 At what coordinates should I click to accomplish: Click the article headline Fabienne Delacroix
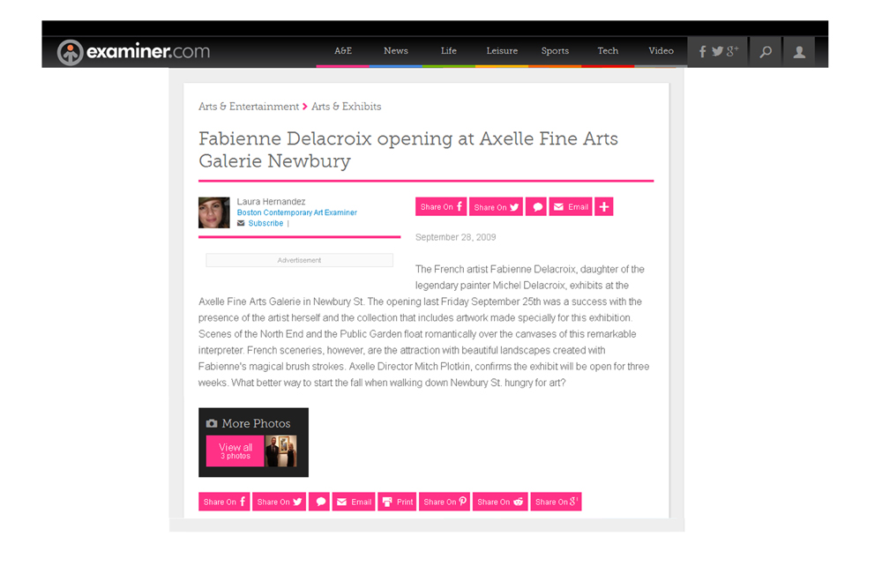(408, 150)
